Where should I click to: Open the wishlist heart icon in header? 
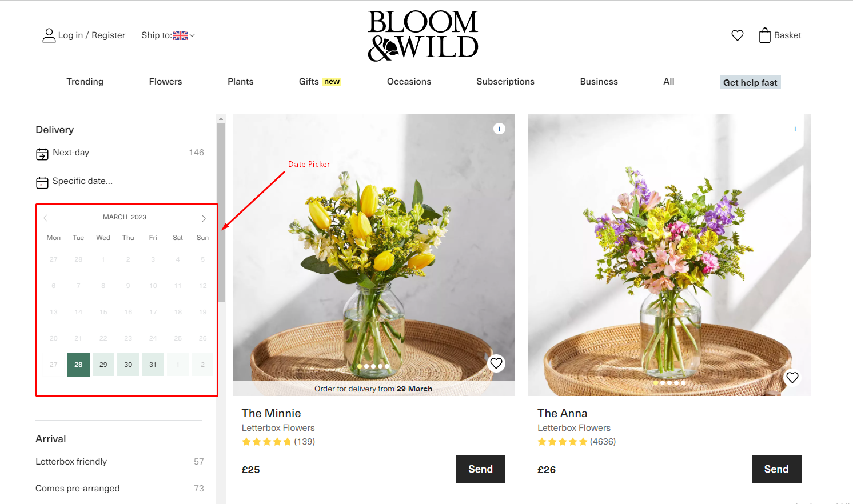click(738, 35)
